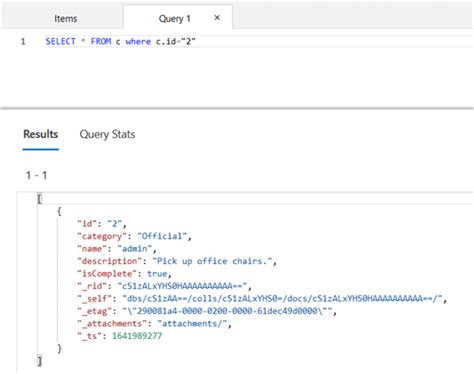Image resolution: width=474 pixels, height=374 pixels.
Task: Click the "isComplete": true line
Action: point(124,274)
